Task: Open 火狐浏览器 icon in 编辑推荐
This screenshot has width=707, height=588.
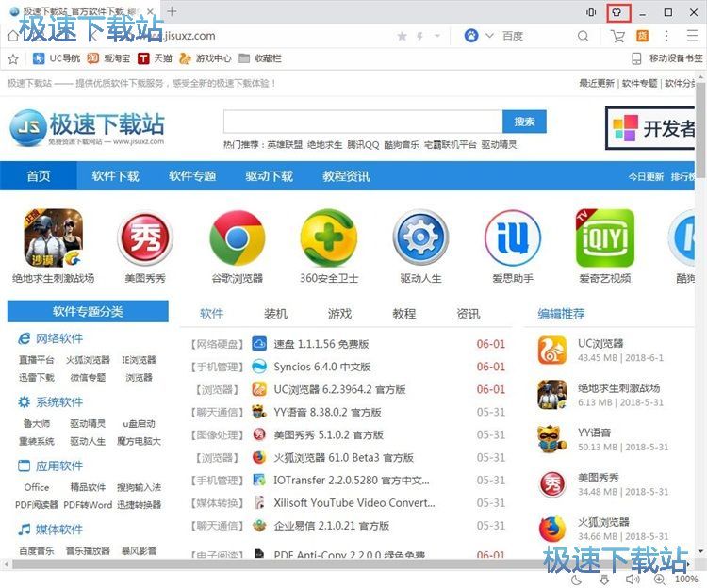Action: pyautogui.click(x=551, y=529)
